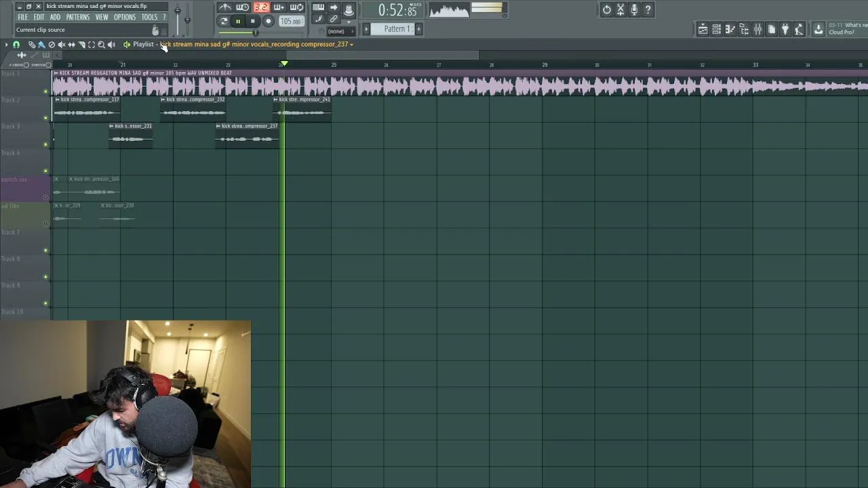Click the help question mark icon
This screenshot has height=488, width=868.
[x=648, y=9]
